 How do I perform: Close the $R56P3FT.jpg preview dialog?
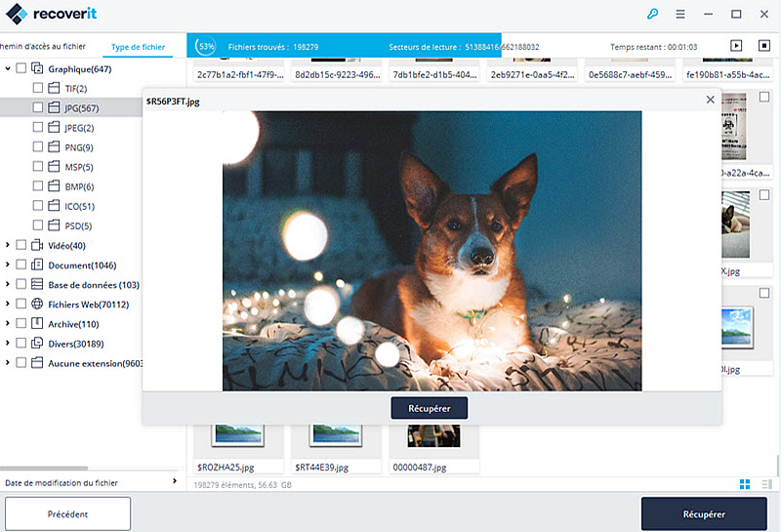[x=710, y=100]
